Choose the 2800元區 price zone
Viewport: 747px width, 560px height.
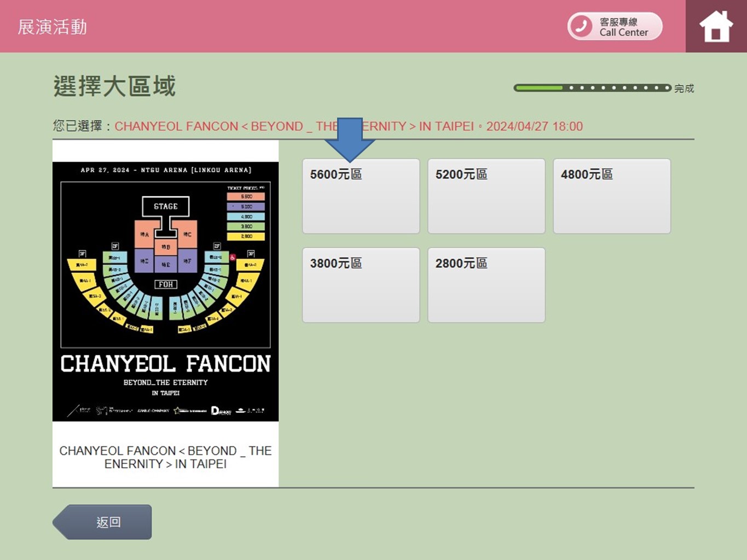tap(486, 285)
